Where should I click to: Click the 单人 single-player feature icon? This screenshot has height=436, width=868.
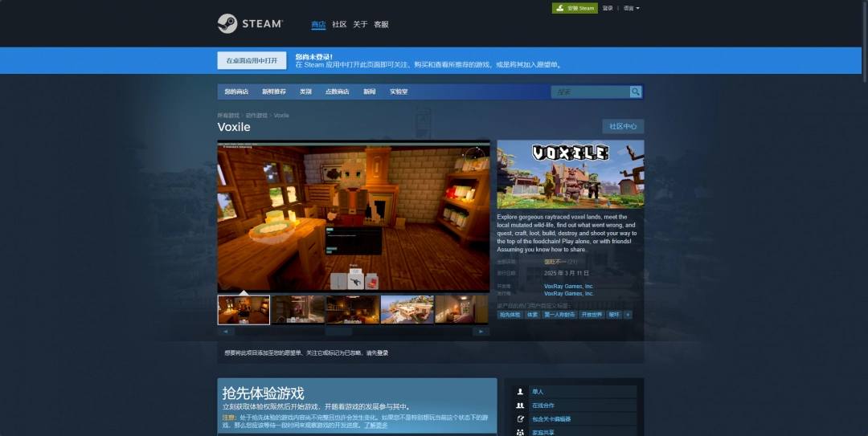(x=520, y=392)
